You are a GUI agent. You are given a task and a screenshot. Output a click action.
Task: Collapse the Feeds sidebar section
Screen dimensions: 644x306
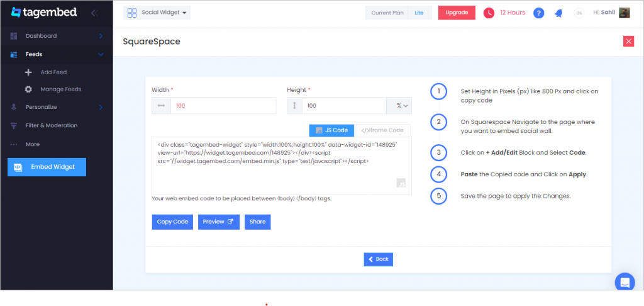[x=56, y=54]
